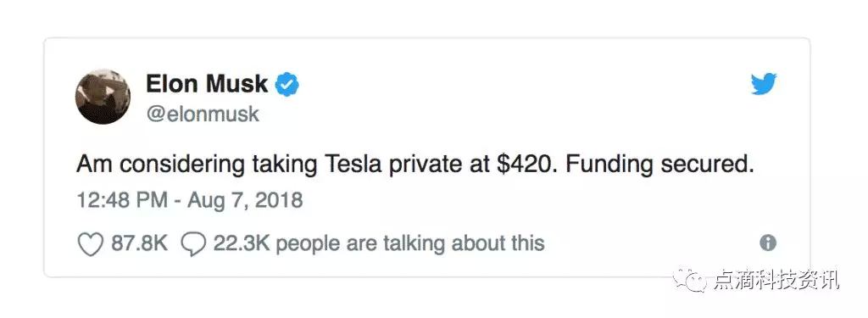Click the 87.8K likes count
Viewport: 868px width, 318px height.
140,243
